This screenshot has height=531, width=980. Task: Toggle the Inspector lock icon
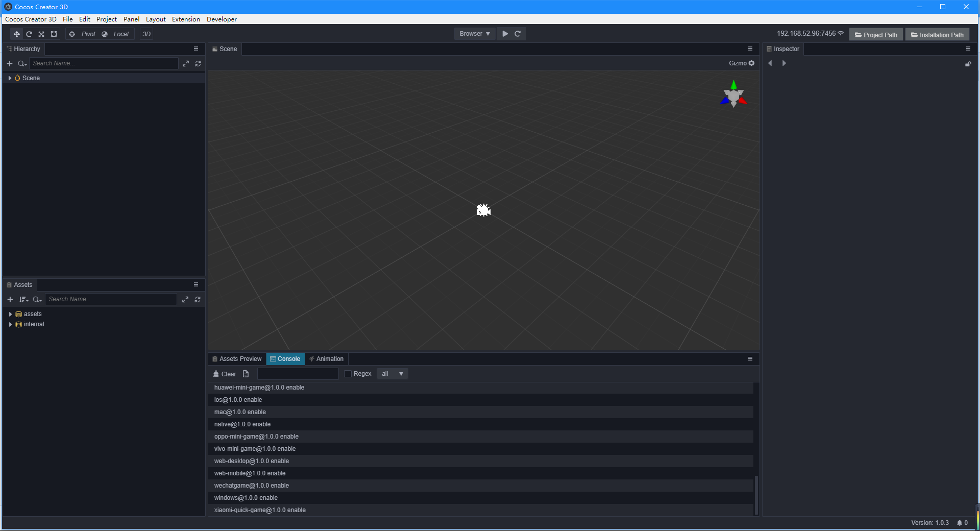pyautogui.click(x=968, y=64)
